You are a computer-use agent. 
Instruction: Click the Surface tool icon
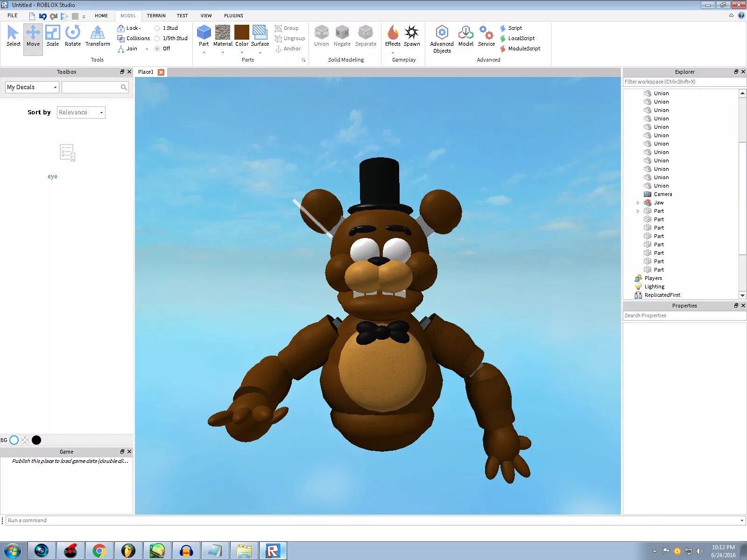pos(260,33)
